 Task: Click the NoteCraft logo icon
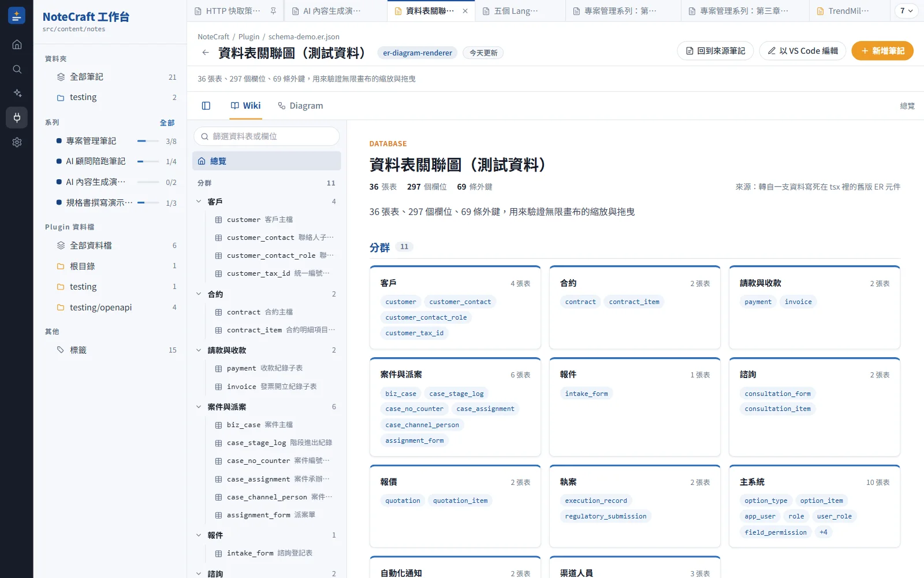click(x=17, y=16)
